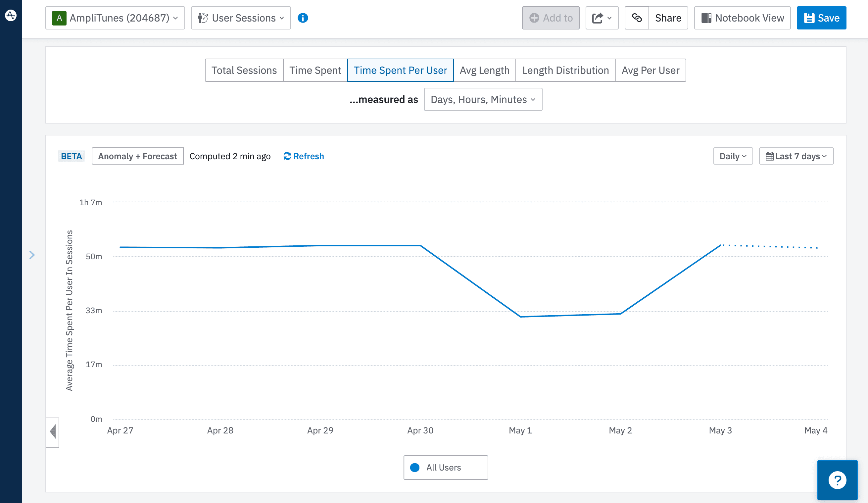This screenshot has width=868, height=503.
Task: Expand the left navigation panel chevron
Action: 32,255
